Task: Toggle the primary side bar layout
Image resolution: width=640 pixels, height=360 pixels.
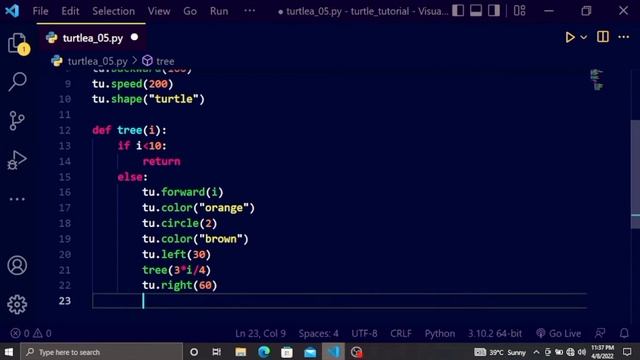Action: (x=458, y=11)
